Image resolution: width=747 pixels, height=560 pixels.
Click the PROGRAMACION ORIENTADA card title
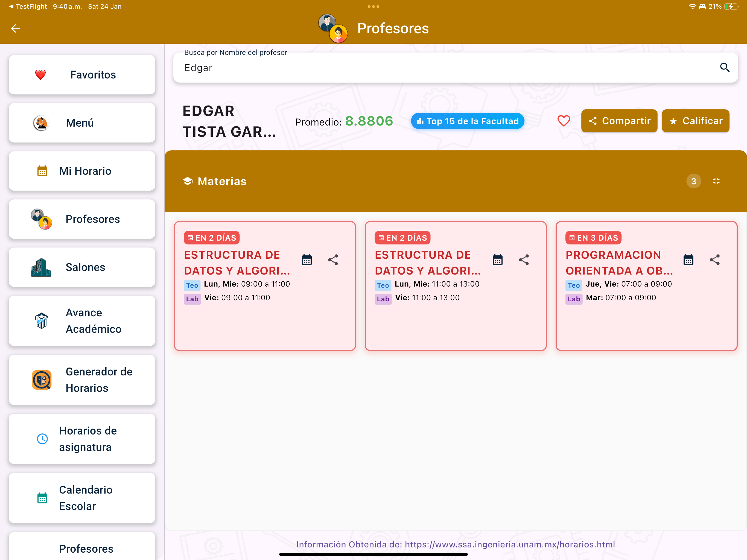point(619,263)
